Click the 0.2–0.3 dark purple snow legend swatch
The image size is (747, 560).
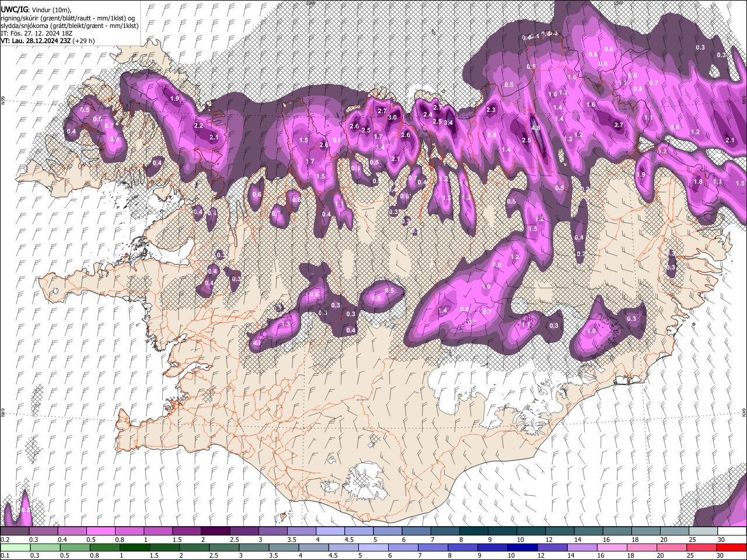point(15,531)
